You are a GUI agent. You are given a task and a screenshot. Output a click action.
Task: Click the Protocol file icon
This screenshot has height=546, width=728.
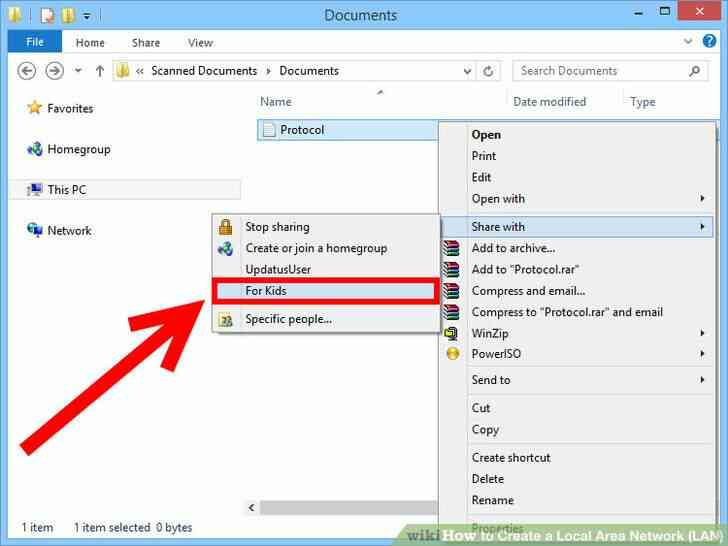tap(269, 130)
